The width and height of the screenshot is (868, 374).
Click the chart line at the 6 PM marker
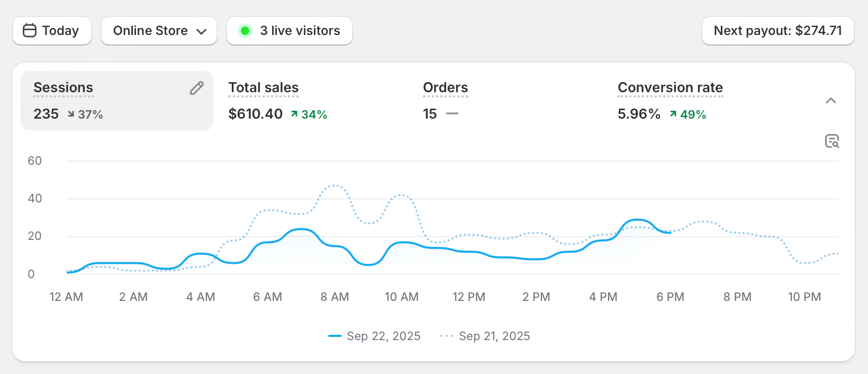click(x=670, y=232)
